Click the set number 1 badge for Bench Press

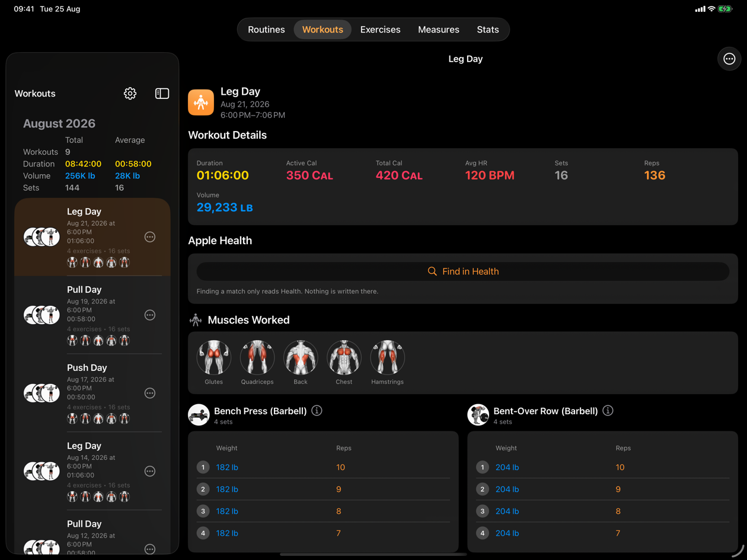pyautogui.click(x=203, y=468)
